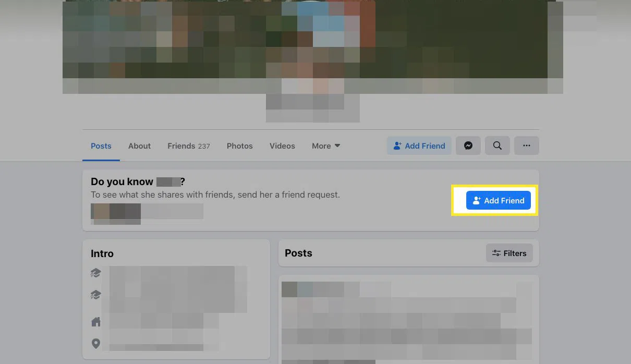The image size is (631, 364).
Task: Click the second graduation cap icon in Intro
Action: pos(95,295)
